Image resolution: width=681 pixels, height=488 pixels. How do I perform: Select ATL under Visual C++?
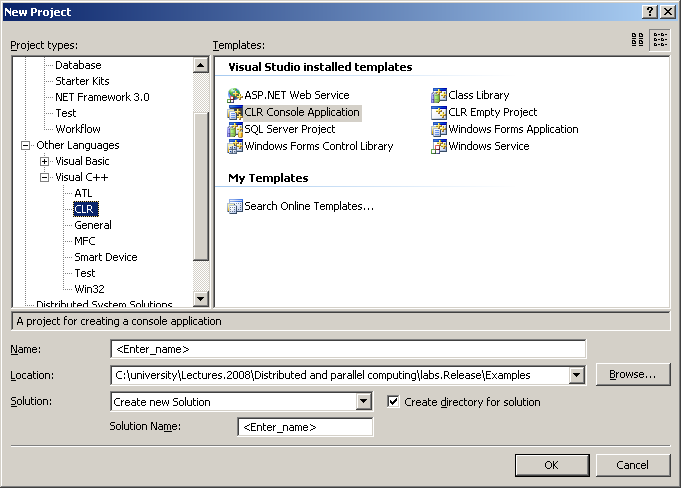coord(83,193)
